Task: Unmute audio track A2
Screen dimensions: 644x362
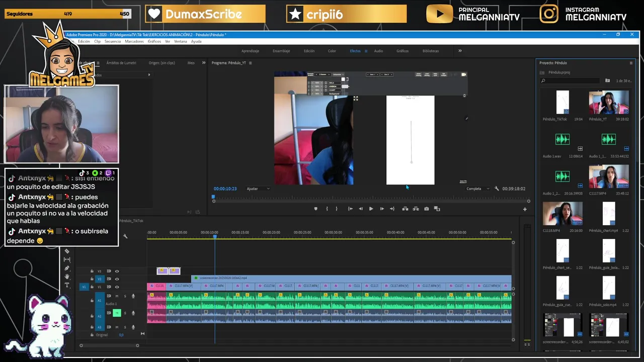Action: [117, 313]
